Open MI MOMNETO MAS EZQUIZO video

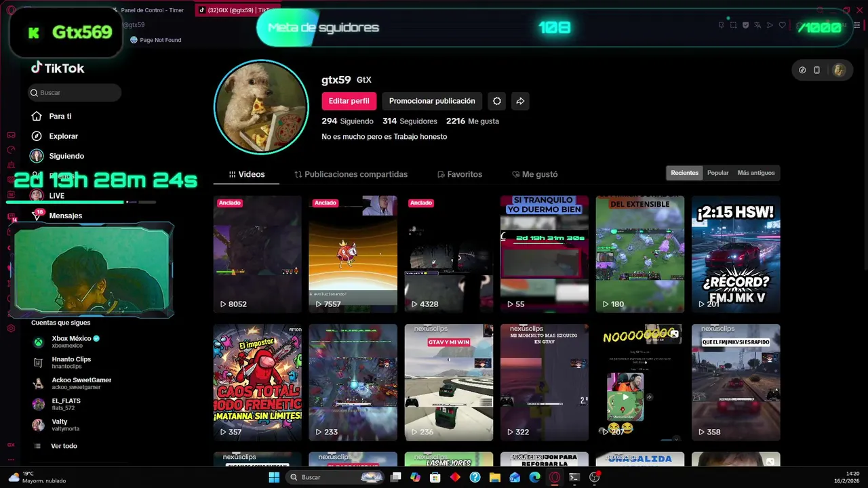click(x=545, y=382)
